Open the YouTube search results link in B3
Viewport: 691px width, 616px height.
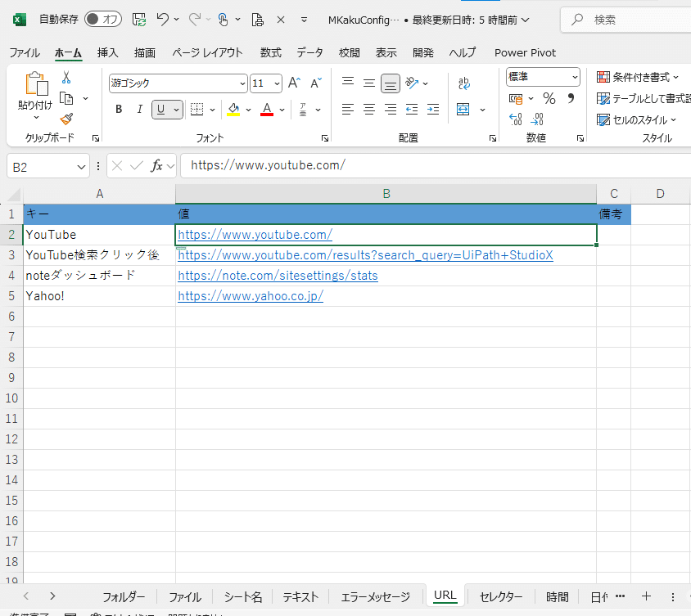[x=365, y=255]
